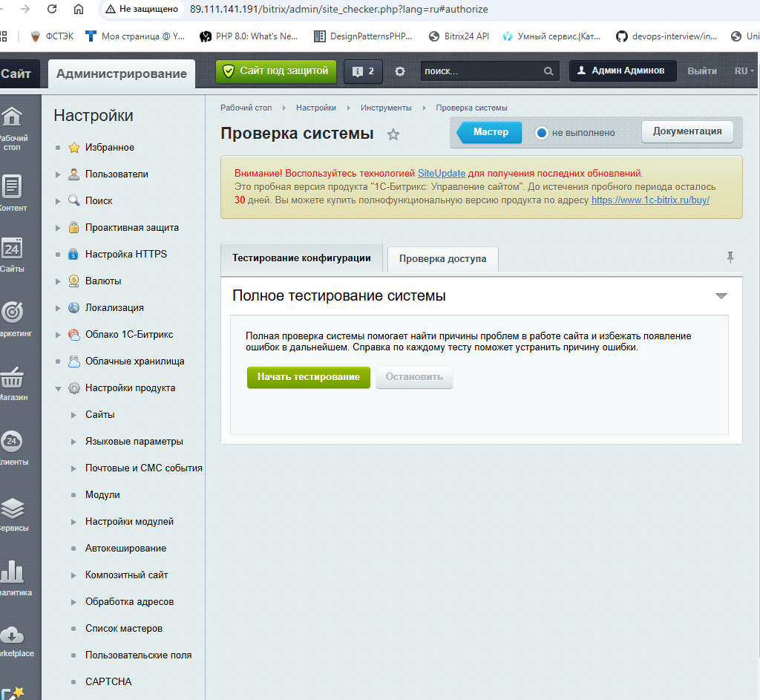Viewport: 760px width, 700px height.
Task: Toggle the не выполнено status indicator
Action: pos(541,132)
